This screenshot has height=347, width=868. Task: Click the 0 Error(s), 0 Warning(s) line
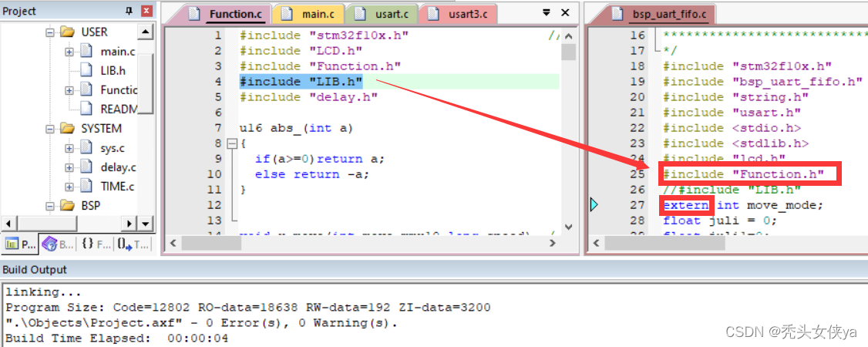tap(201, 322)
